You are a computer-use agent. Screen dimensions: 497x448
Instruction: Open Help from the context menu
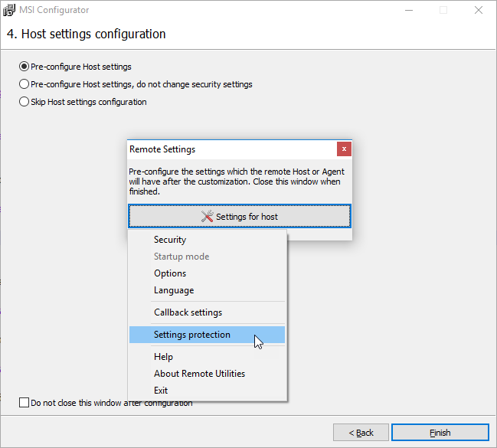(x=163, y=357)
